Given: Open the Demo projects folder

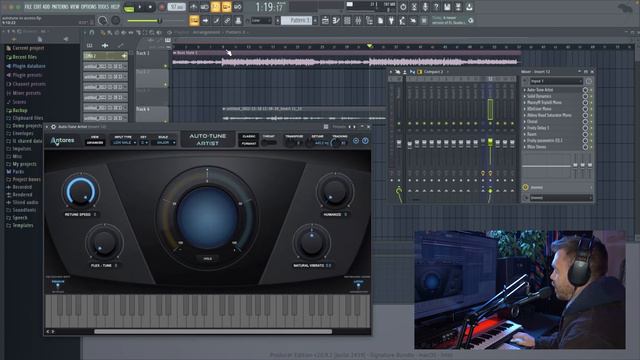Looking at the screenshot, I should pyautogui.click(x=27, y=126).
